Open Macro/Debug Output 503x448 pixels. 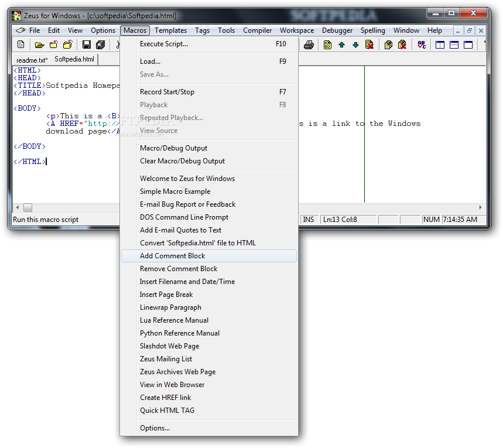tap(209, 148)
